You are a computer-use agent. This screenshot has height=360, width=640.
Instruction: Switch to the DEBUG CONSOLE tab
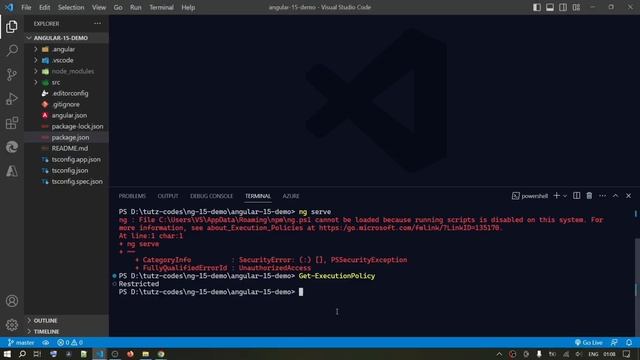tap(211, 196)
